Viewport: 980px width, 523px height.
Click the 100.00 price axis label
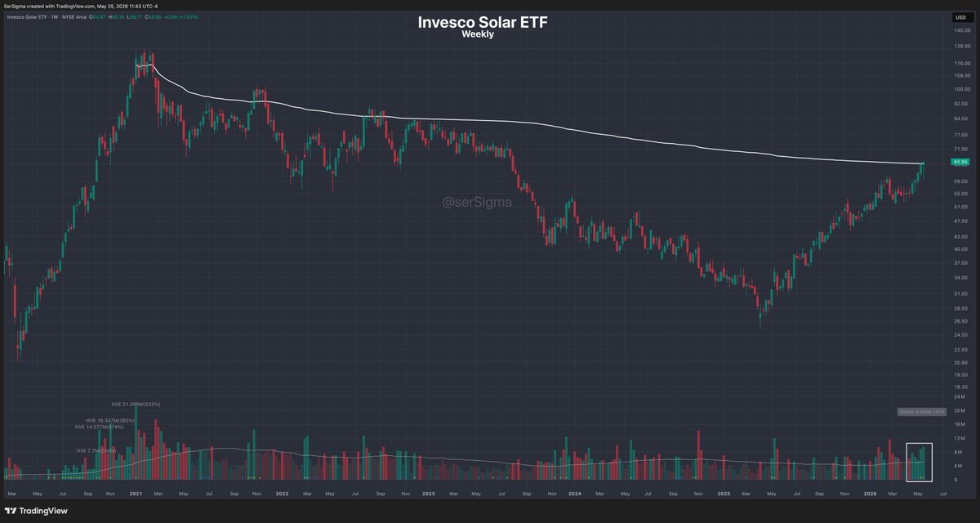coord(963,89)
